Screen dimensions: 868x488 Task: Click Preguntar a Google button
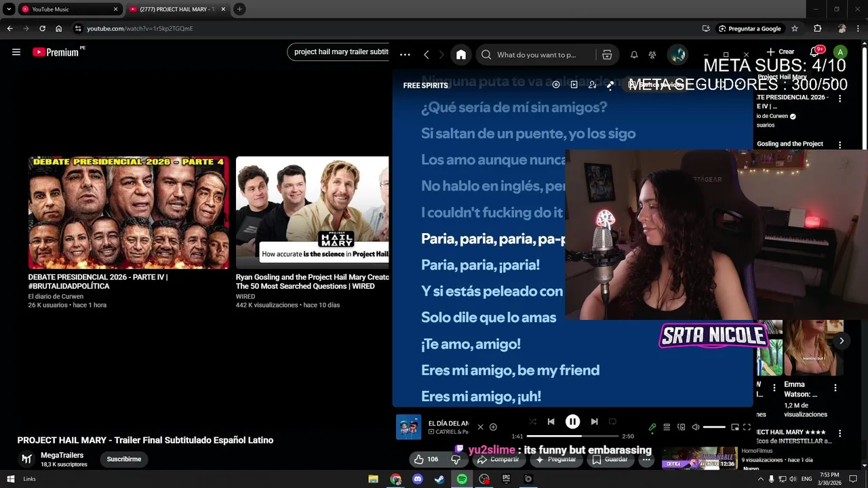tap(750, 28)
